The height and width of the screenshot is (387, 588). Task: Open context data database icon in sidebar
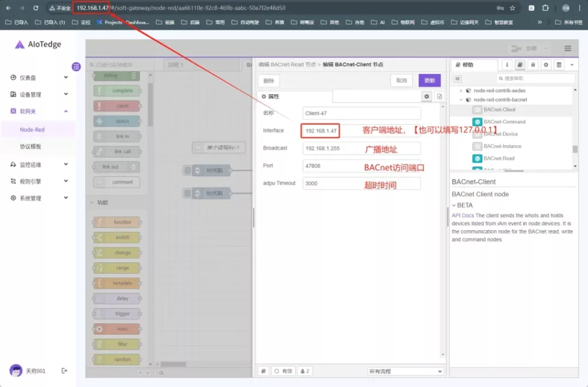[559, 65]
